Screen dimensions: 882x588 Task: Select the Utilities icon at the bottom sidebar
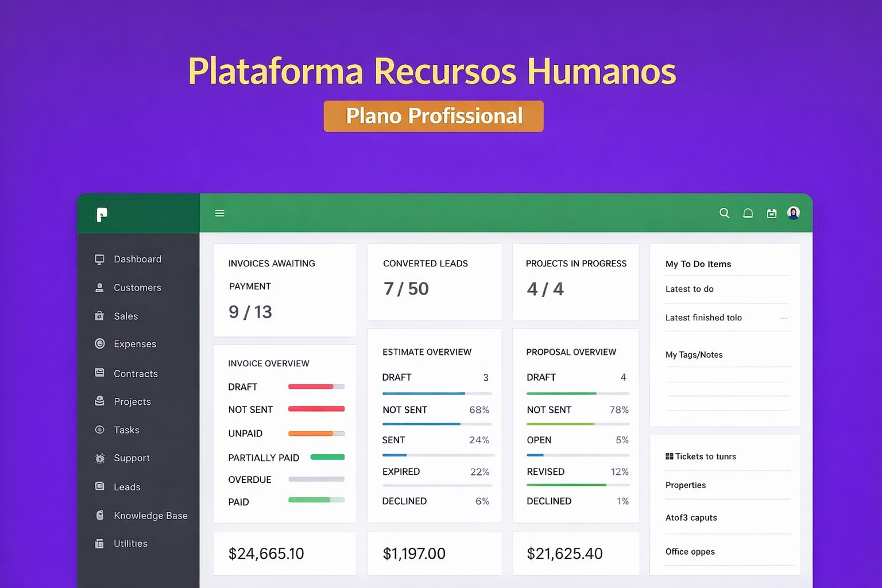(x=99, y=543)
